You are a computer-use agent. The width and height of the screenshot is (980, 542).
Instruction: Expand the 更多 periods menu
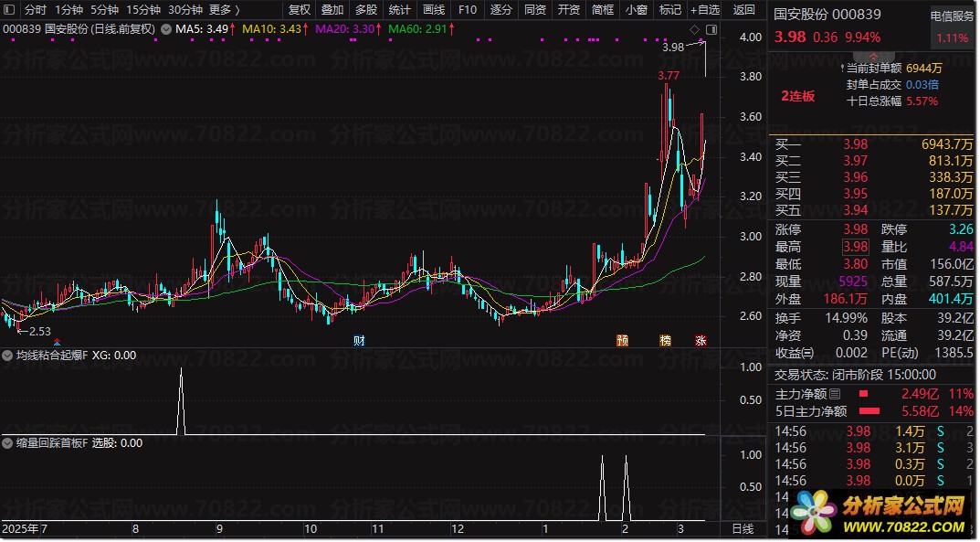[x=225, y=10]
